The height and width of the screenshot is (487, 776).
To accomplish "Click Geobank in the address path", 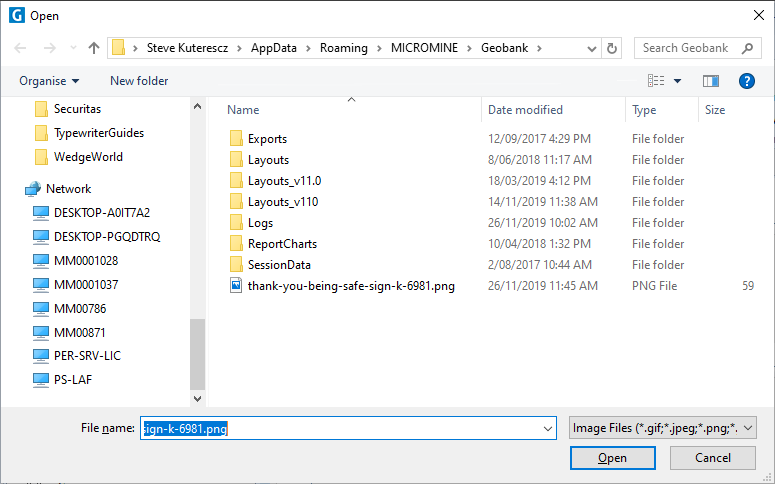I will coord(505,48).
